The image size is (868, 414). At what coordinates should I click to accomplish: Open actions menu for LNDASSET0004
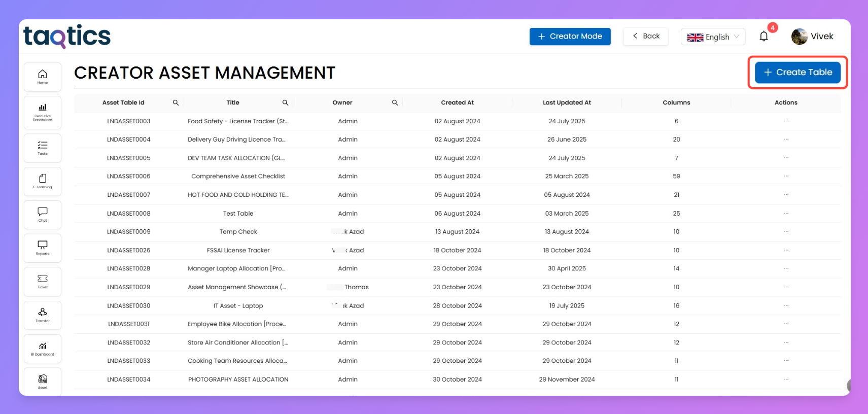[786, 139]
